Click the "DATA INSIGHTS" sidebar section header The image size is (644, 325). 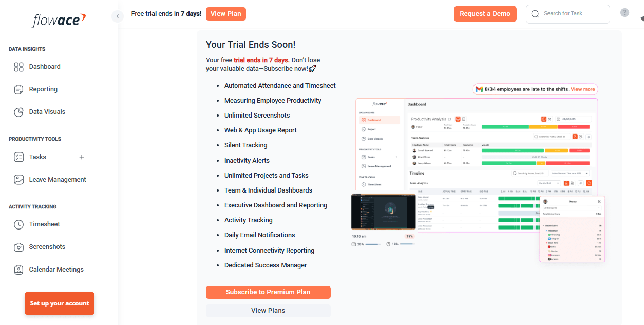(x=27, y=49)
